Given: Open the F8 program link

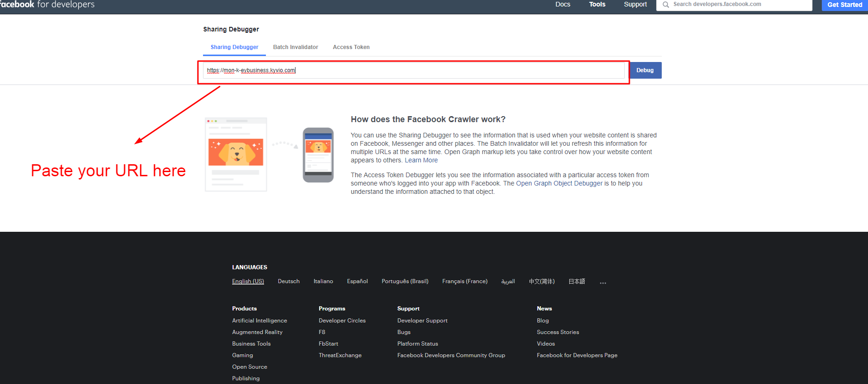Looking at the screenshot, I should (x=322, y=332).
